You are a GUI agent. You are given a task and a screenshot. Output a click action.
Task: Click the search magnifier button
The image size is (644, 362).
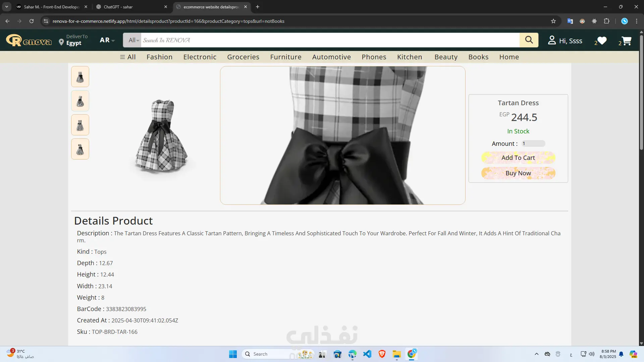529,40
